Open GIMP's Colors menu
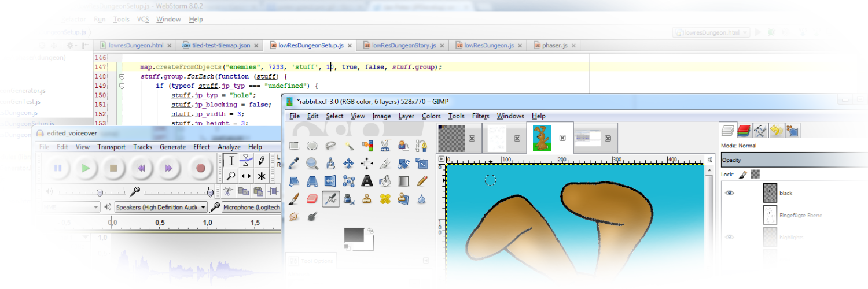Image resolution: width=868 pixels, height=289 pixels. 431,116
